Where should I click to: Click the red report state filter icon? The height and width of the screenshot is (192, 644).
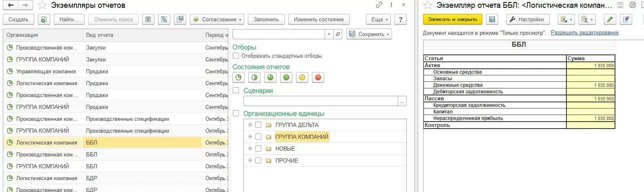pos(318,77)
